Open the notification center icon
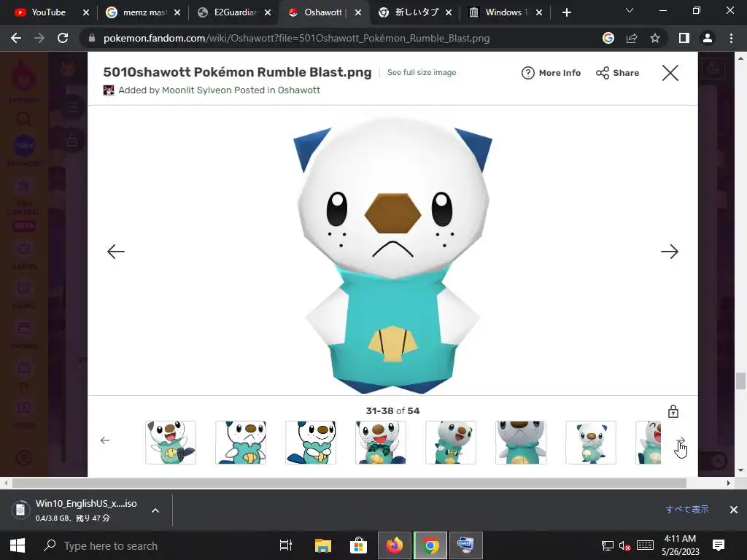The image size is (747, 560). point(719,545)
